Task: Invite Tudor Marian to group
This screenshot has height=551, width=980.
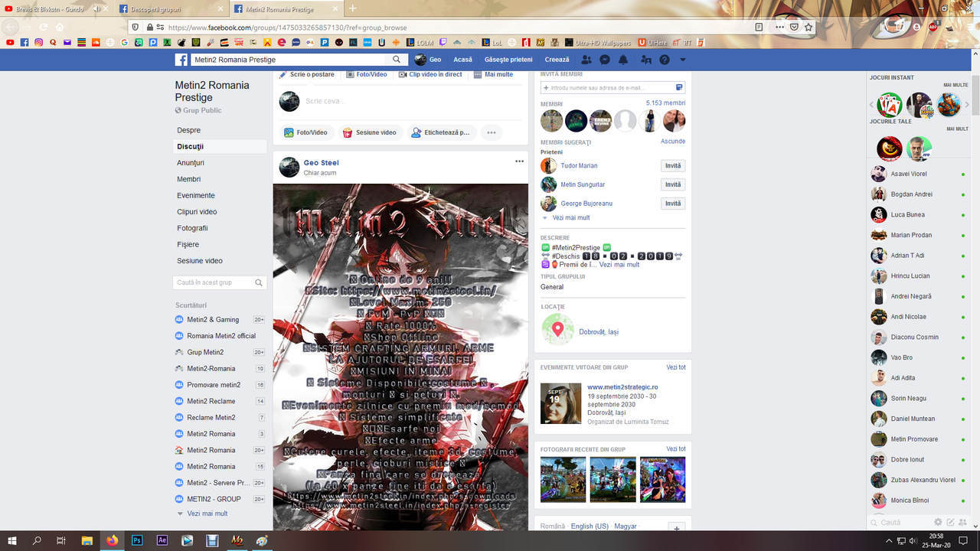Action: click(673, 166)
